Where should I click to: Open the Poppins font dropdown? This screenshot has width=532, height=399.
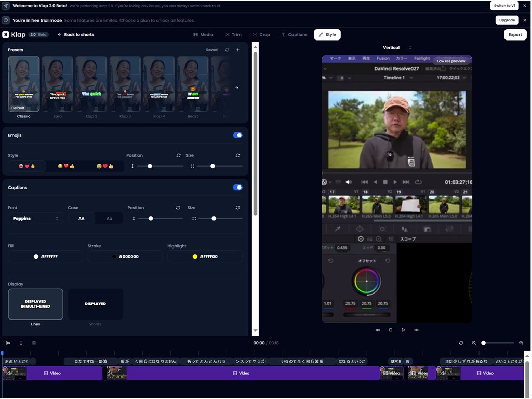pos(35,218)
